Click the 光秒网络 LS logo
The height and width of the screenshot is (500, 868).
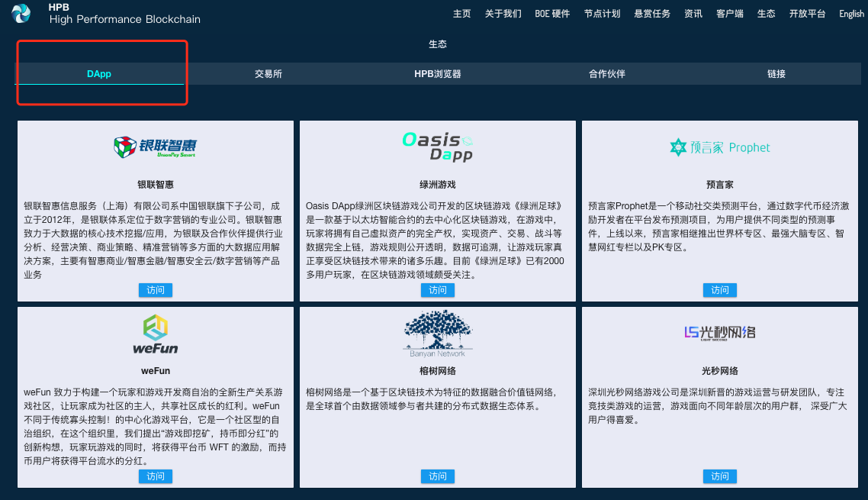pyautogui.click(x=719, y=333)
